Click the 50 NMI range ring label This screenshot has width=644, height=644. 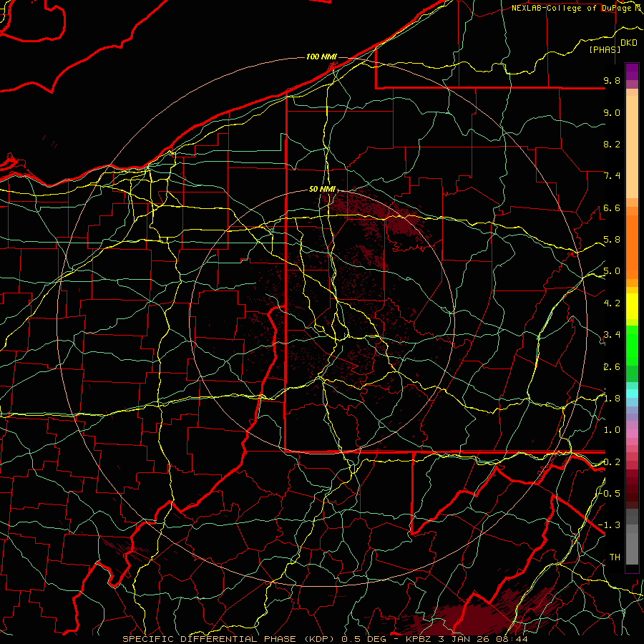point(323,189)
